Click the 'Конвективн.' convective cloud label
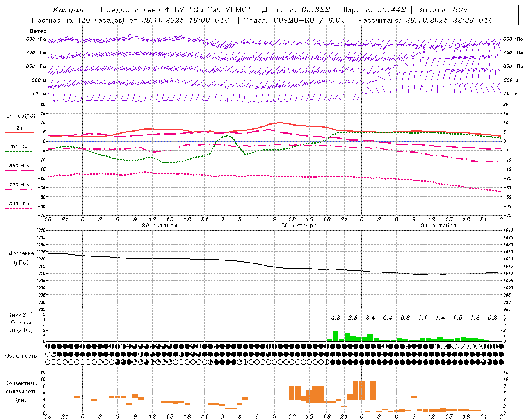This screenshot has height=420, width=525. [21, 383]
